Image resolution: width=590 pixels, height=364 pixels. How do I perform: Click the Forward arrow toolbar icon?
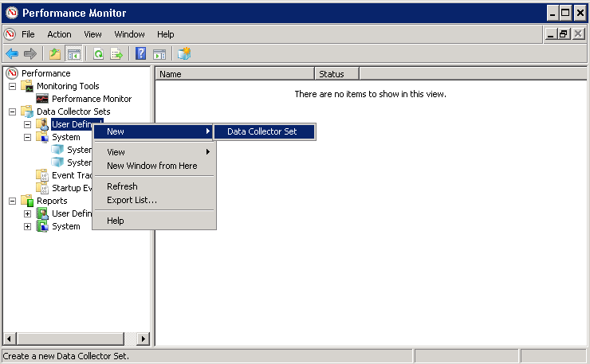(30, 54)
